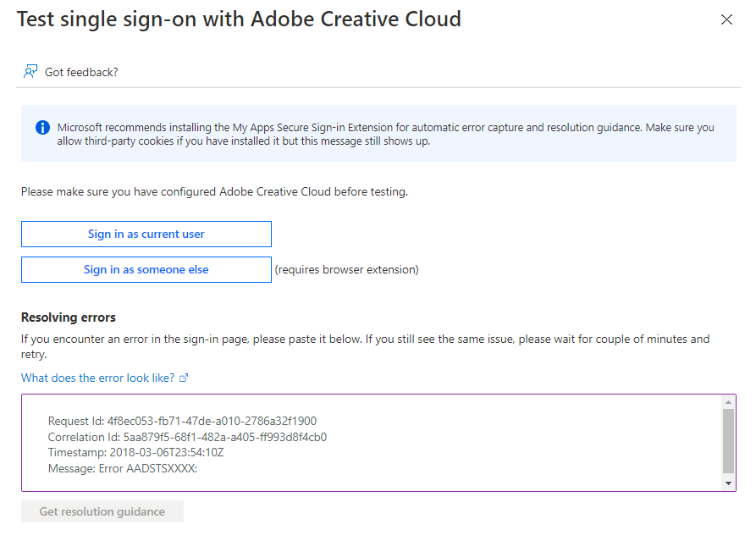Close the single sign-on test dialog
Screen dimensions: 756x552
726,19
